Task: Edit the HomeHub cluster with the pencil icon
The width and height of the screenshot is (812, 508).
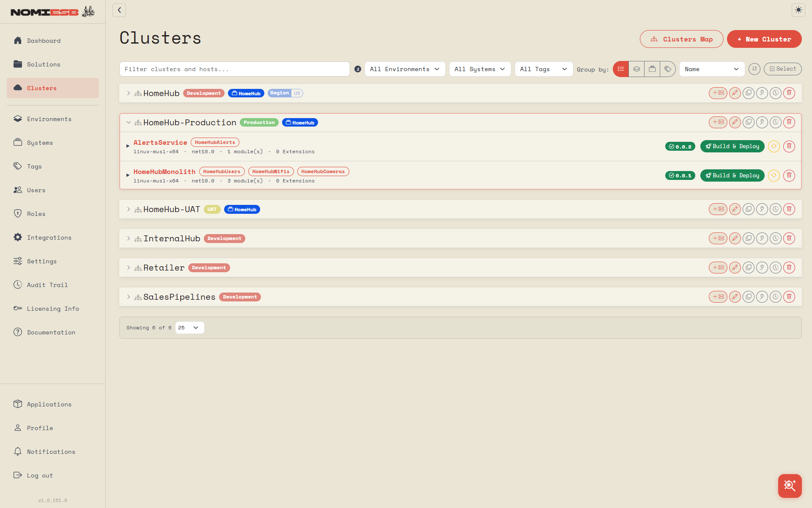Action: click(x=735, y=93)
